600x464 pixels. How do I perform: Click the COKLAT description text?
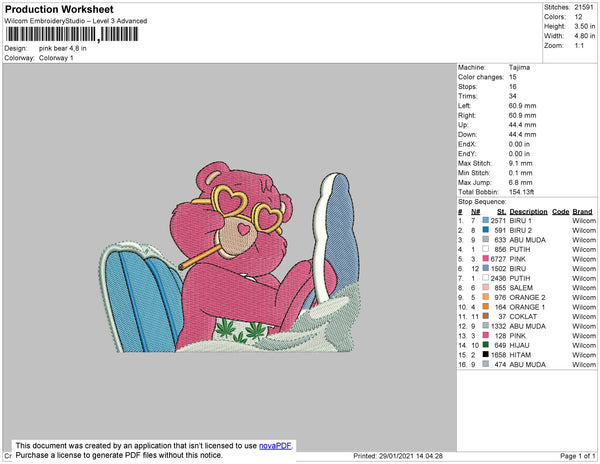(523, 316)
